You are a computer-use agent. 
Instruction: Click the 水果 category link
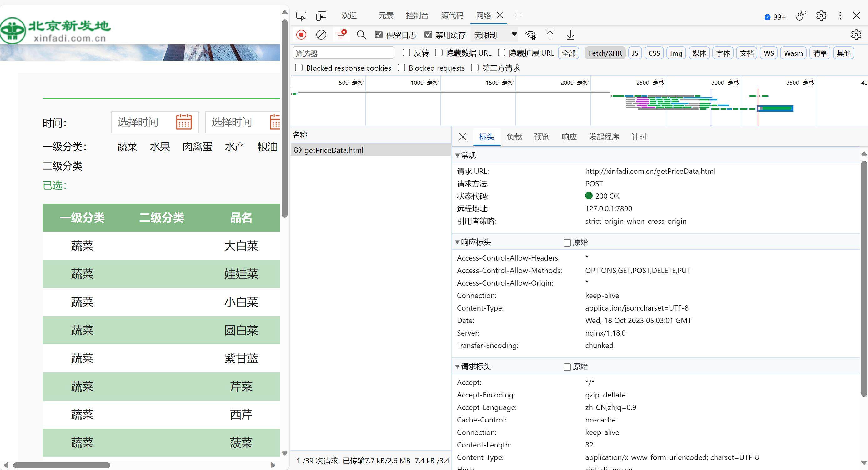click(160, 147)
